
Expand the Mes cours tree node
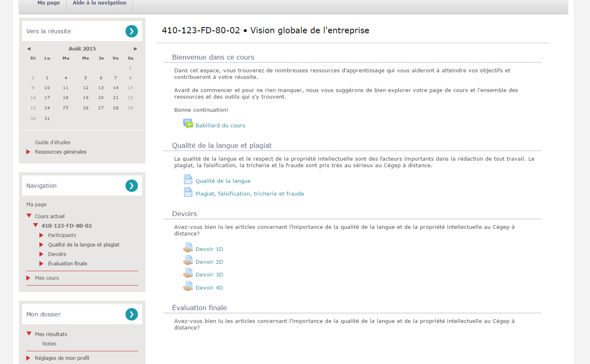pyautogui.click(x=28, y=278)
